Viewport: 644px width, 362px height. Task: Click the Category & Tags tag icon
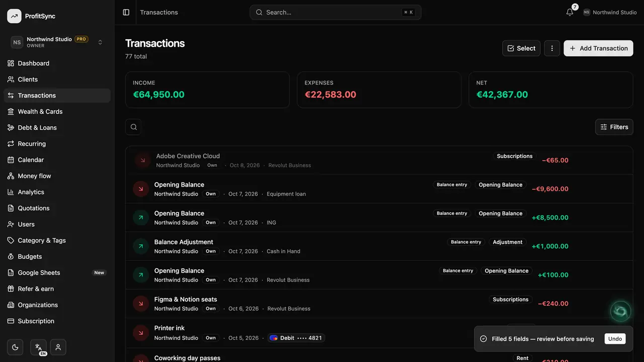11,240
